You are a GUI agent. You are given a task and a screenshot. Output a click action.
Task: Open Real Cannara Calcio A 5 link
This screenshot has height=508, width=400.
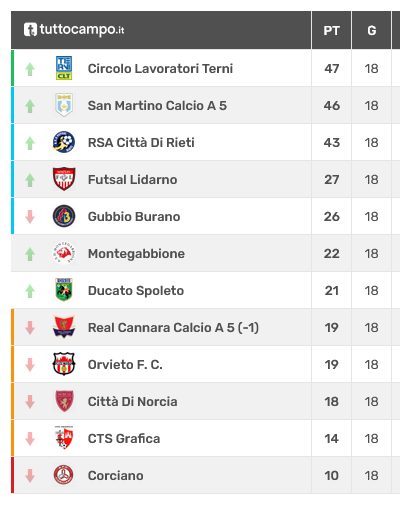pos(173,327)
